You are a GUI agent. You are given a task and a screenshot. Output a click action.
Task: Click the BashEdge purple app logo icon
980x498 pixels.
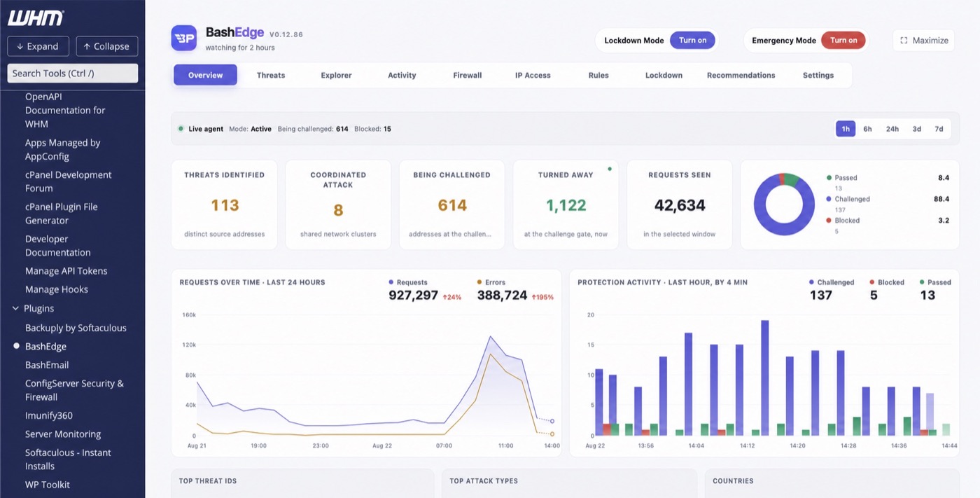pos(184,38)
